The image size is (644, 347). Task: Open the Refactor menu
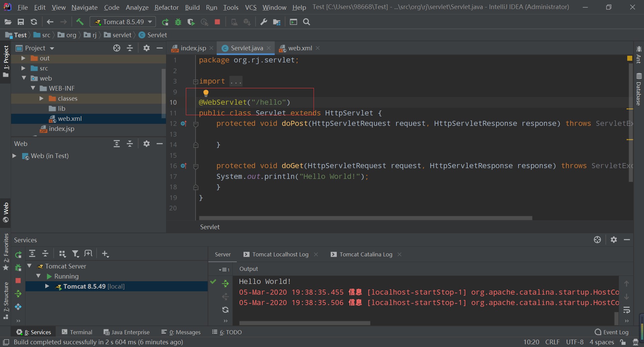[x=166, y=7]
